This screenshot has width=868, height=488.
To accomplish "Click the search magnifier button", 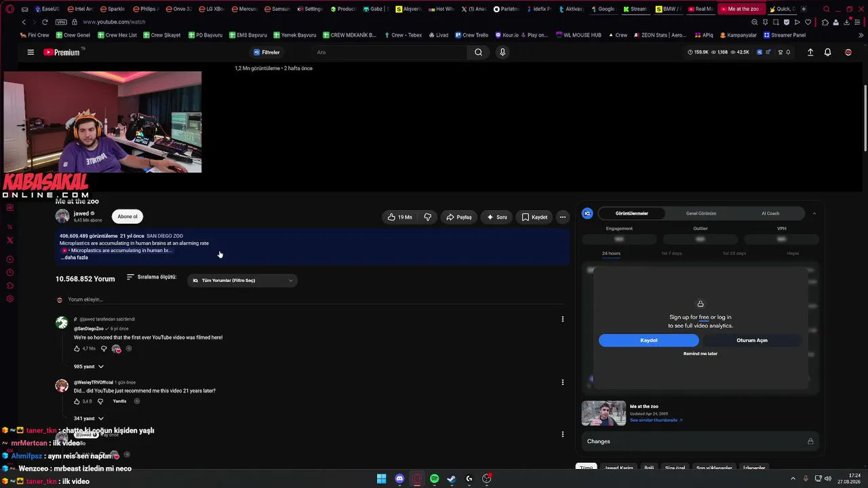I will (x=478, y=52).
